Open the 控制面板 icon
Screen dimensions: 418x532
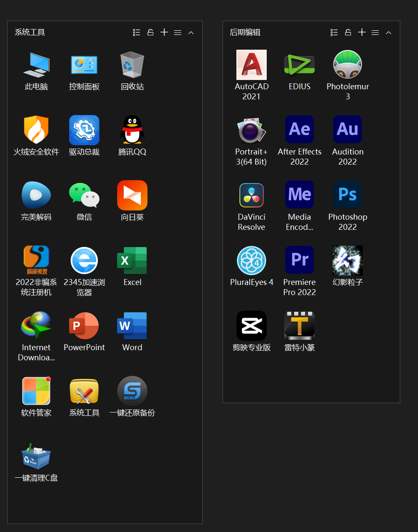[84, 65]
